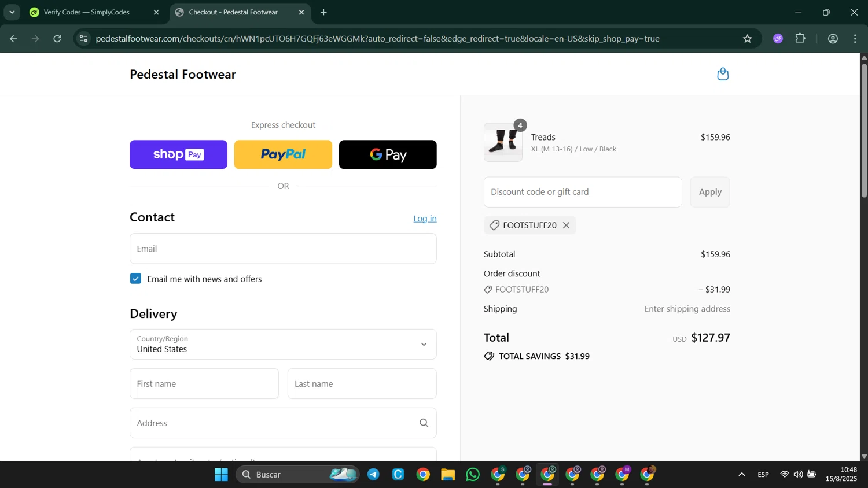
Task: Open WhatsApp from the taskbar
Action: (x=473, y=475)
